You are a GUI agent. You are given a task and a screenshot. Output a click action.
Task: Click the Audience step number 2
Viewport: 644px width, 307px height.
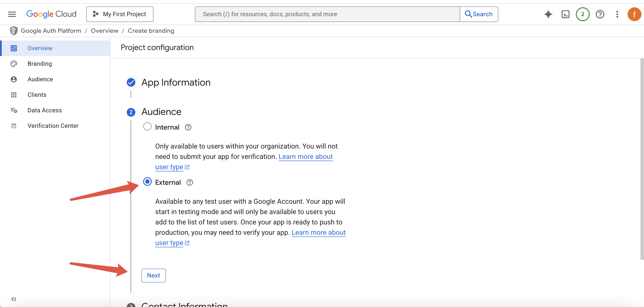131,112
